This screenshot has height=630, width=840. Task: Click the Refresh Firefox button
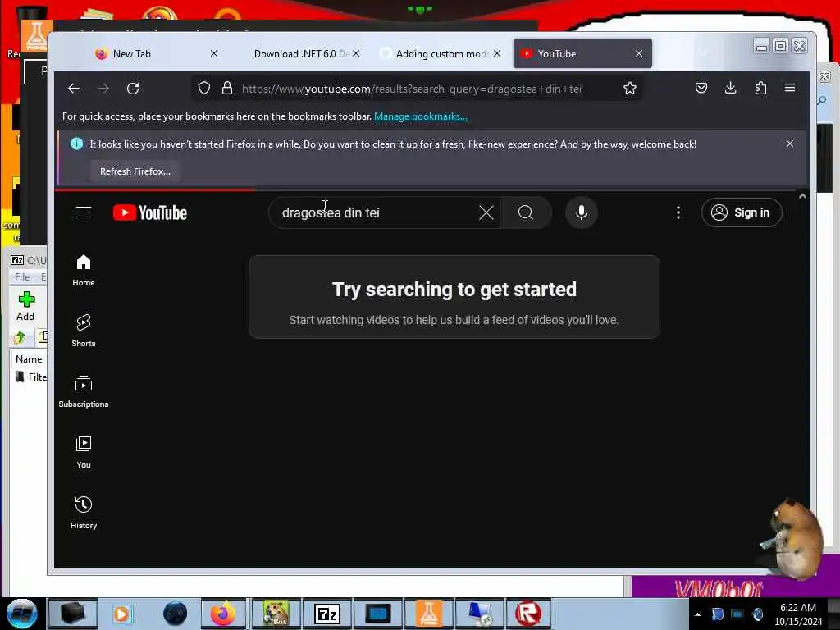(135, 171)
